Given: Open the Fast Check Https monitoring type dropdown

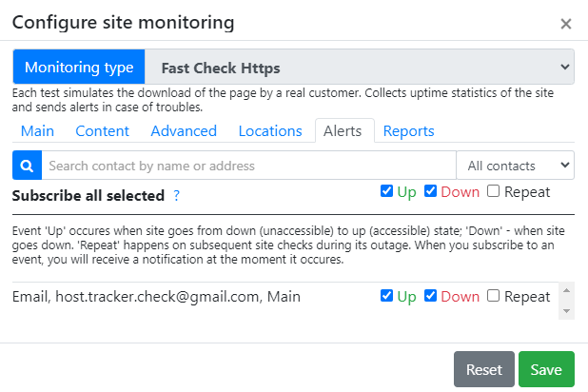Looking at the screenshot, I should point(360,67).
